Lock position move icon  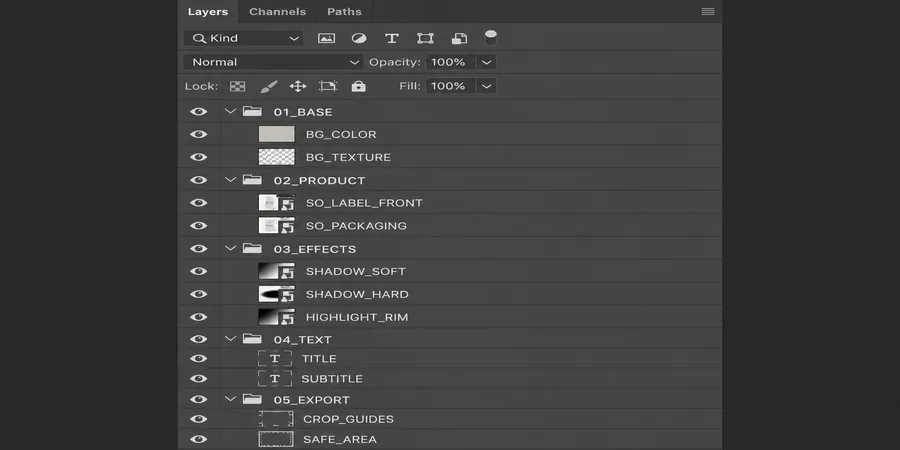tap(298, 86)
